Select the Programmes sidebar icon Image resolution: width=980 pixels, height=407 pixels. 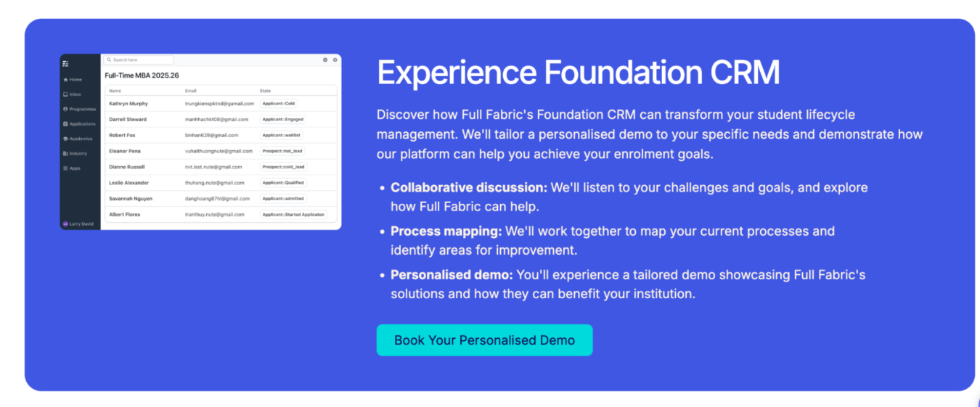pyautogui.click(x=65, y=109)
